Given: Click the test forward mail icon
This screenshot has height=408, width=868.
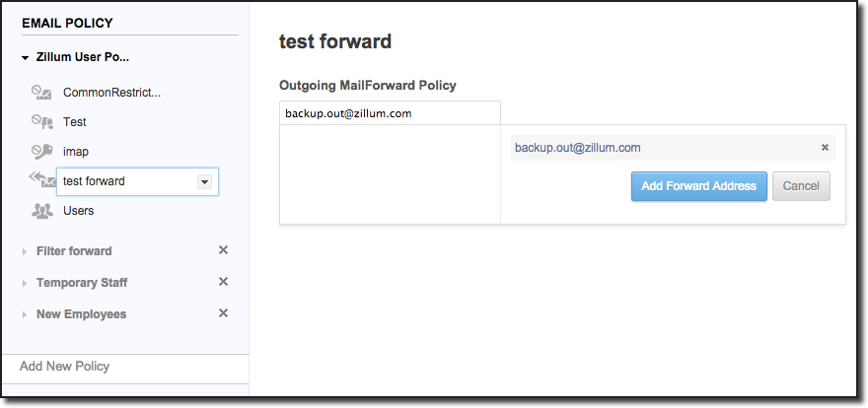Looking at the screenshot, I should tap(41, 179).
